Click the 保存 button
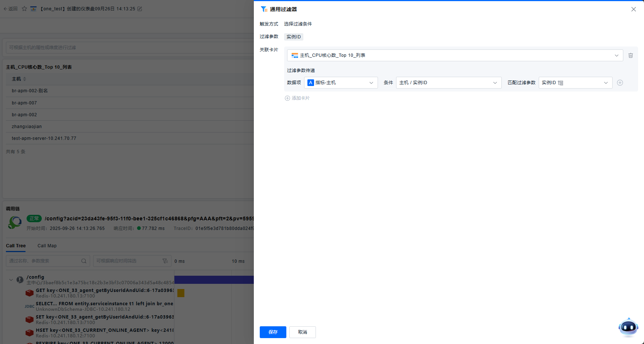The width and height of the screenshot is (644, 344). pyautogui.click(x=273, y=332)
